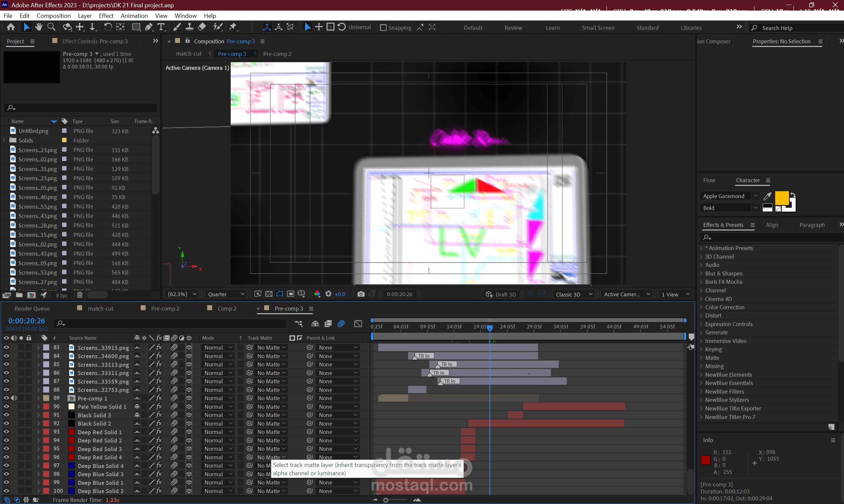
Task: Click the Rotation tool icon
Action: pyautogui.click(x=108, y=27)
